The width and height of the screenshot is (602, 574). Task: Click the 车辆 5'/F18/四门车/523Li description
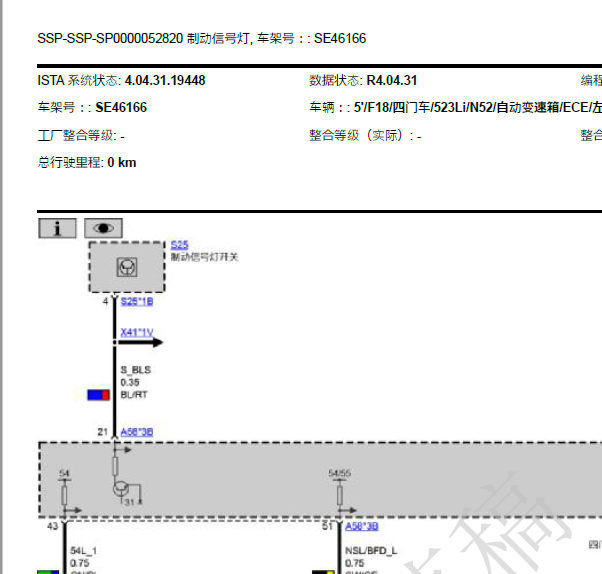click(x=455, y=107)
